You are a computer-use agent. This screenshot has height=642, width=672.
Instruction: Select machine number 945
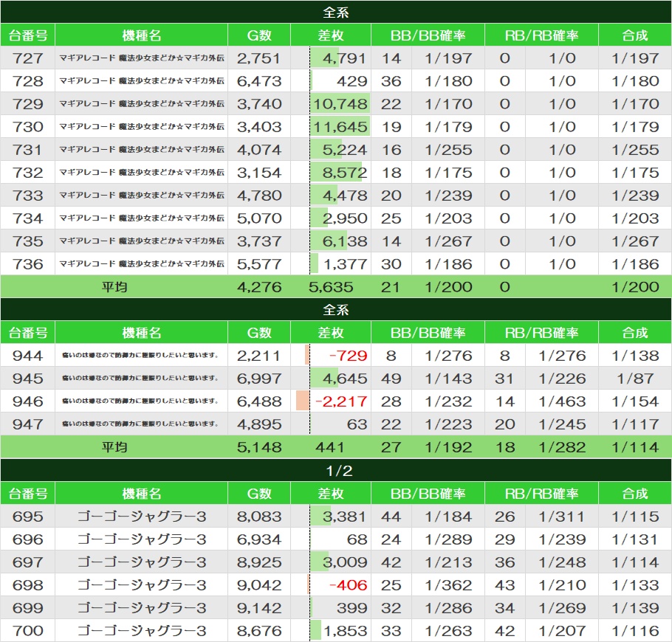(28, 379)
